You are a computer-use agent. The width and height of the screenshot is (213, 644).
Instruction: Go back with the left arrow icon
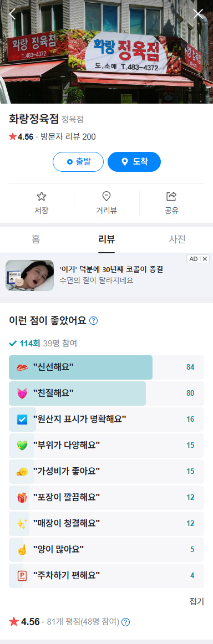pyautogui.click(x=12, y=13)
